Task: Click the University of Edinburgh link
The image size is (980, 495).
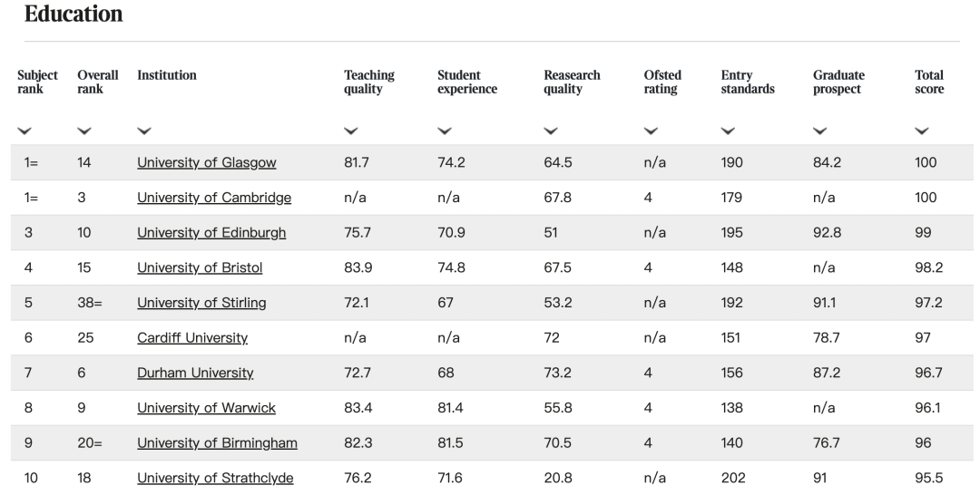Action: pos(211,233)
